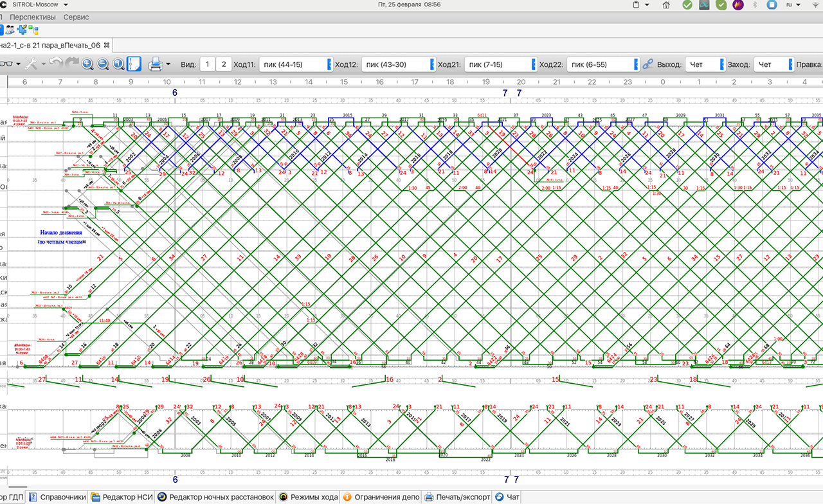
Task: Click the wrench and screwdriver tools icon
Action: pos(31,64)
